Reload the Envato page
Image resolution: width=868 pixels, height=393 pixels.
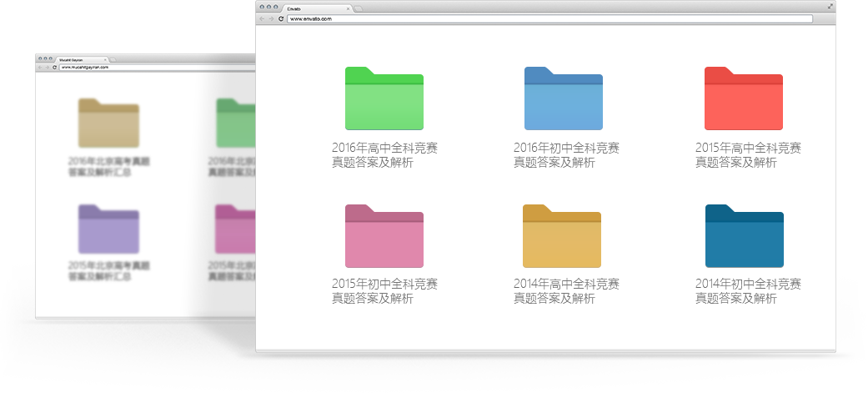pos(281,18)
